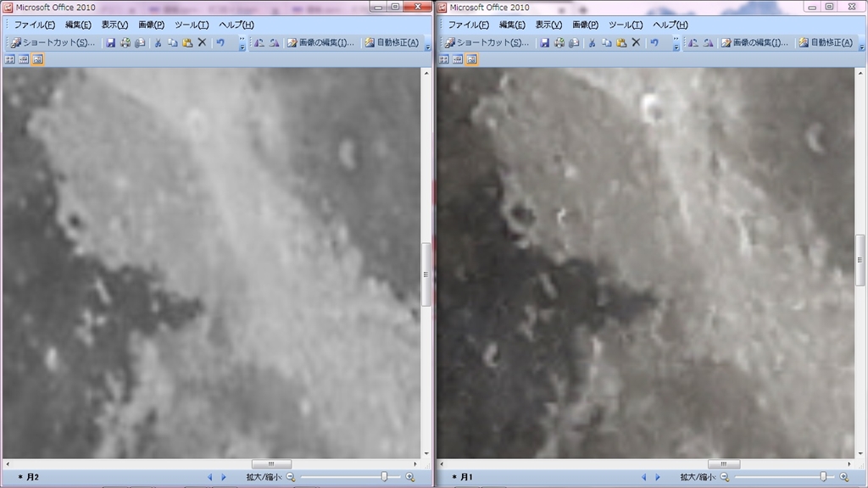Click horizontal scrollbar thumb in left window
This screenshot has height=488, width=868.
271,464
